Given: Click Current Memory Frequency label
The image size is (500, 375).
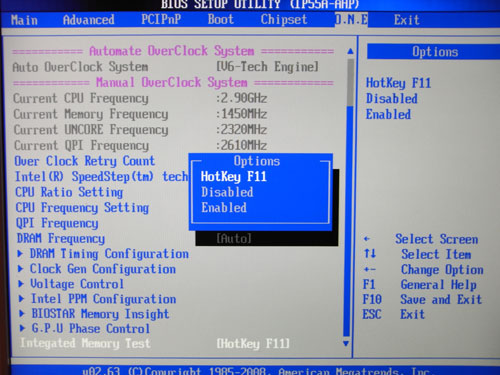Looking at the screenshot, I should tap(91, 114).
